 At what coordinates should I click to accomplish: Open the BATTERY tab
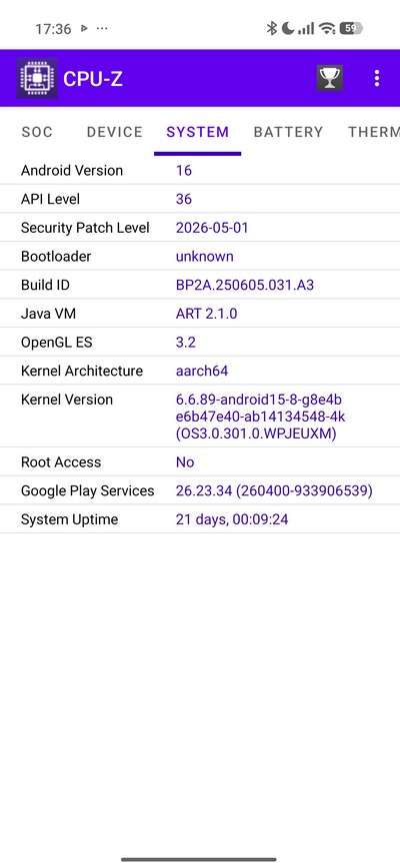point(288,132)
